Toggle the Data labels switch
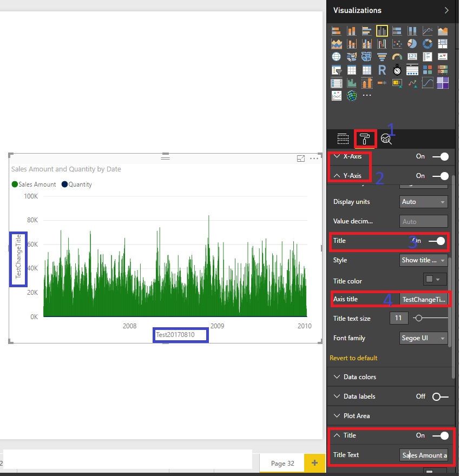 tap(441, 397)
